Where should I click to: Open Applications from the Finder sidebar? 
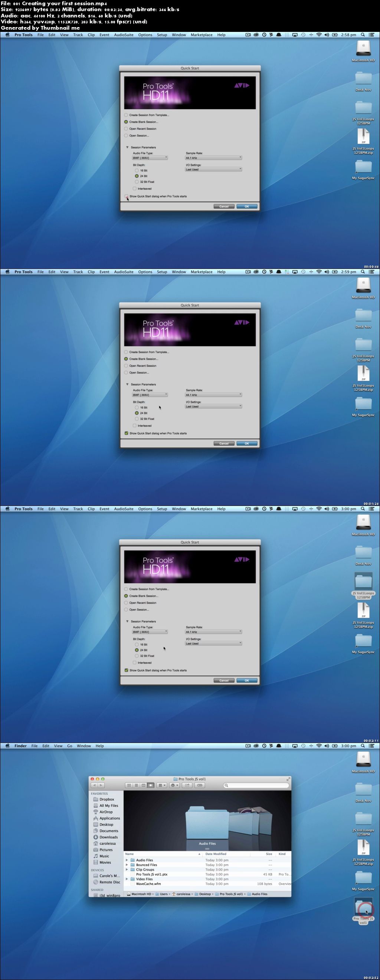pyautogui.click(x=109, y=818)
